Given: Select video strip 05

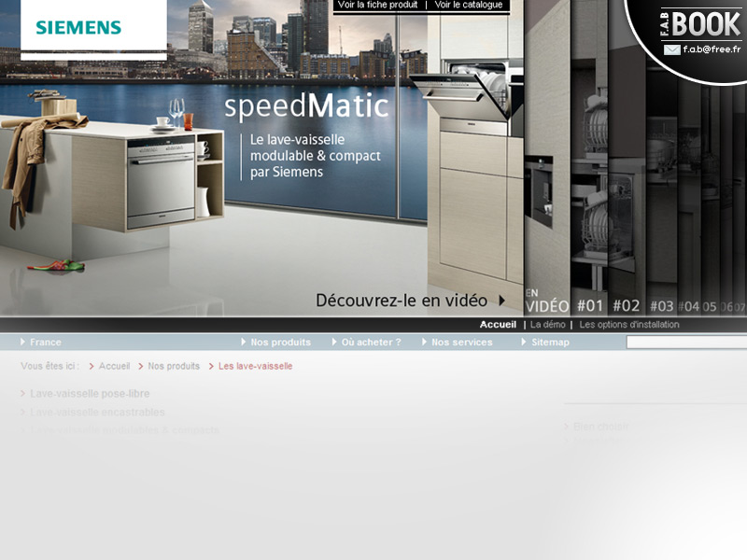Looking at the screenshot, I should point(710,307).
